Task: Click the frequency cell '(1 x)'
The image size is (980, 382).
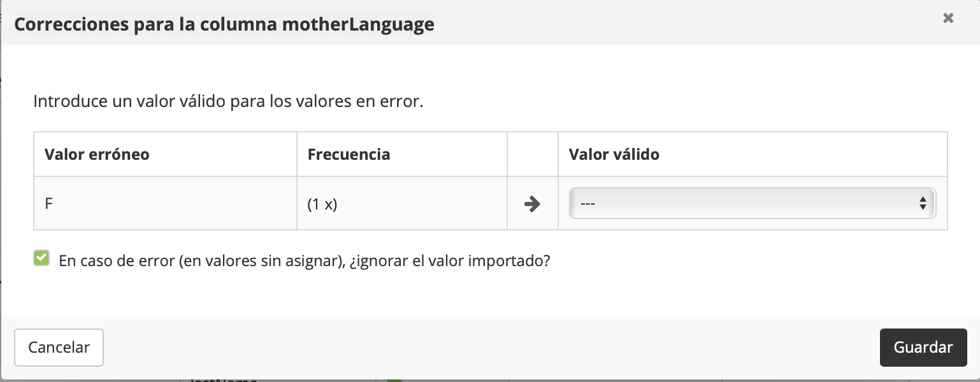Action: click(x=322, y=205)
